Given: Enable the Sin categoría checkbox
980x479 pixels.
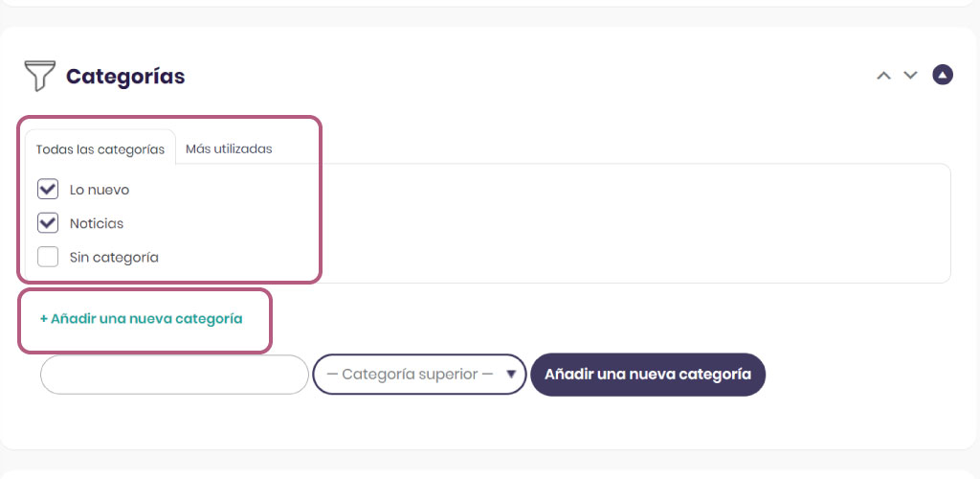Looking at the screenshot, I should coord(48,257).
